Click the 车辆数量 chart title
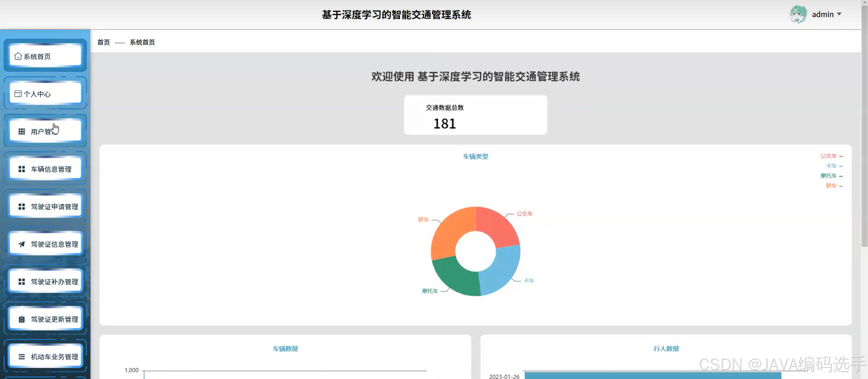Viewport: 868px width, 379px height. (285, 348)
